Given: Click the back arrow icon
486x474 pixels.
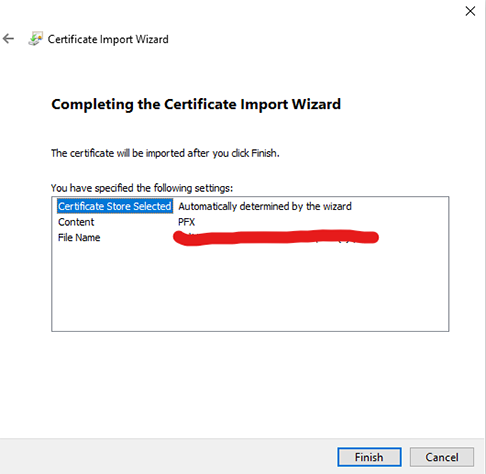Looking at the screenshot, I should pos(8,39).
